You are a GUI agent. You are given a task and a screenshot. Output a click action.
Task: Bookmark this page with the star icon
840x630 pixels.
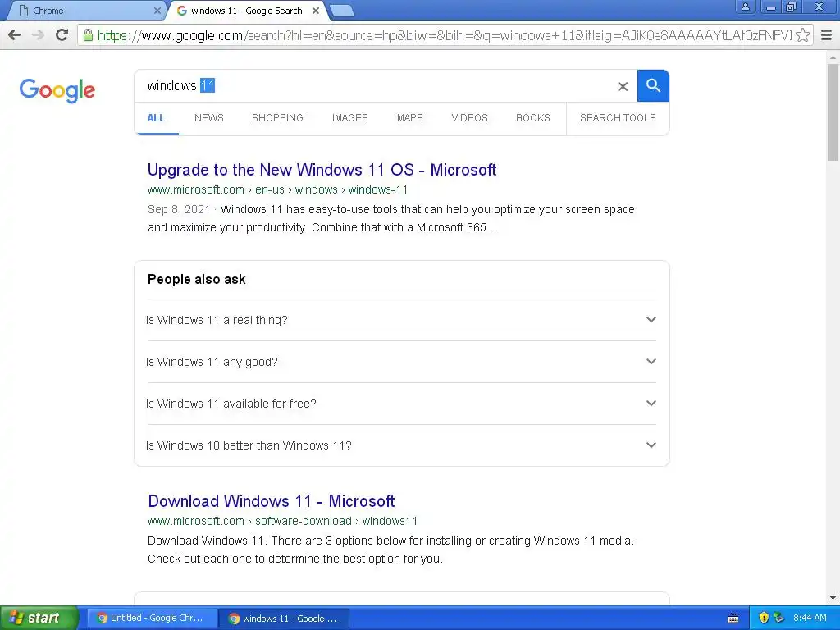[802, 35]
